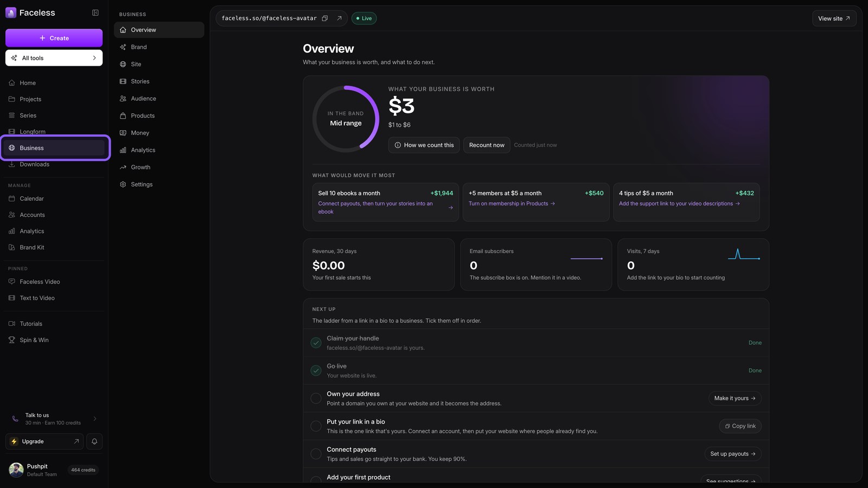Click How we count this
The width and height of the screenshot is (868, 488).
point(424,145)
